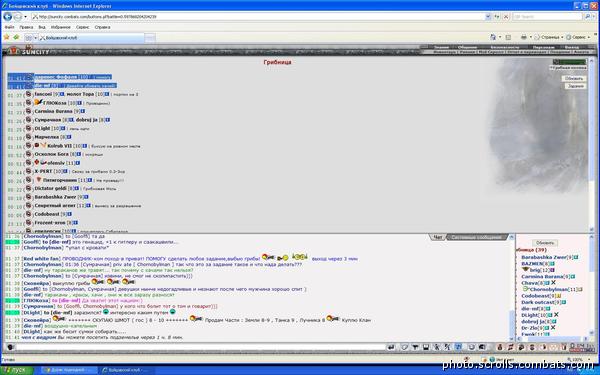Screen dimensions: 600x375
Task: Expand the address bar URL dropdown
Action: [488, 16]
